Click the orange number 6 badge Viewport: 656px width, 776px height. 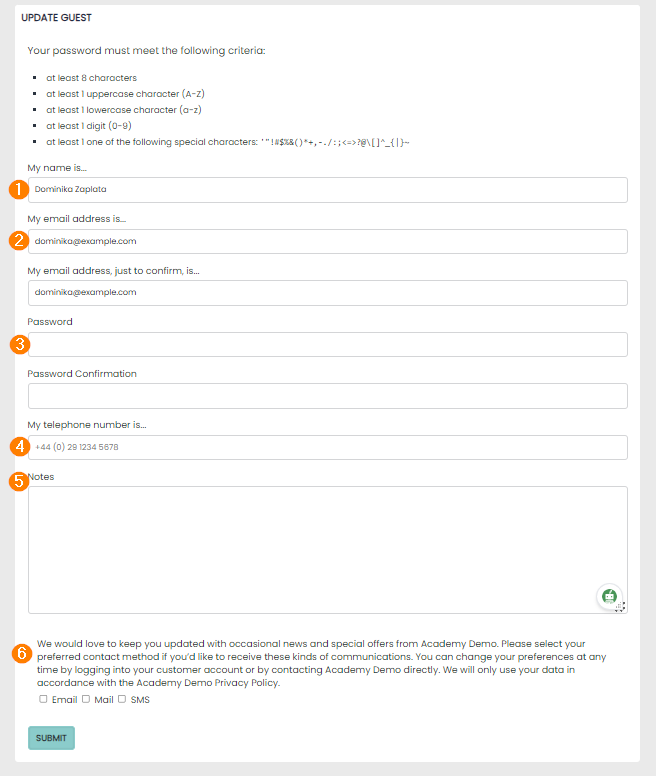21,654
